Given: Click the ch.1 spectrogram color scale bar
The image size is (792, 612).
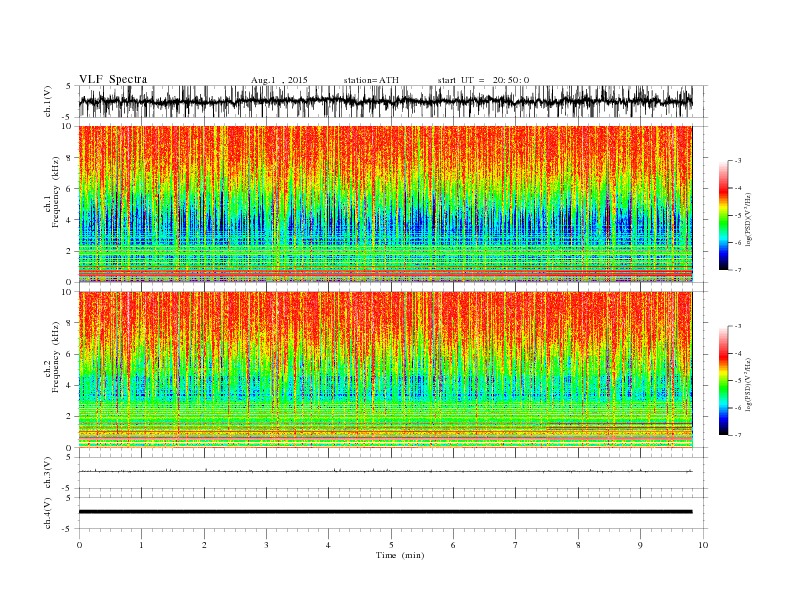Looking at the screenshot, I should 723,215.
